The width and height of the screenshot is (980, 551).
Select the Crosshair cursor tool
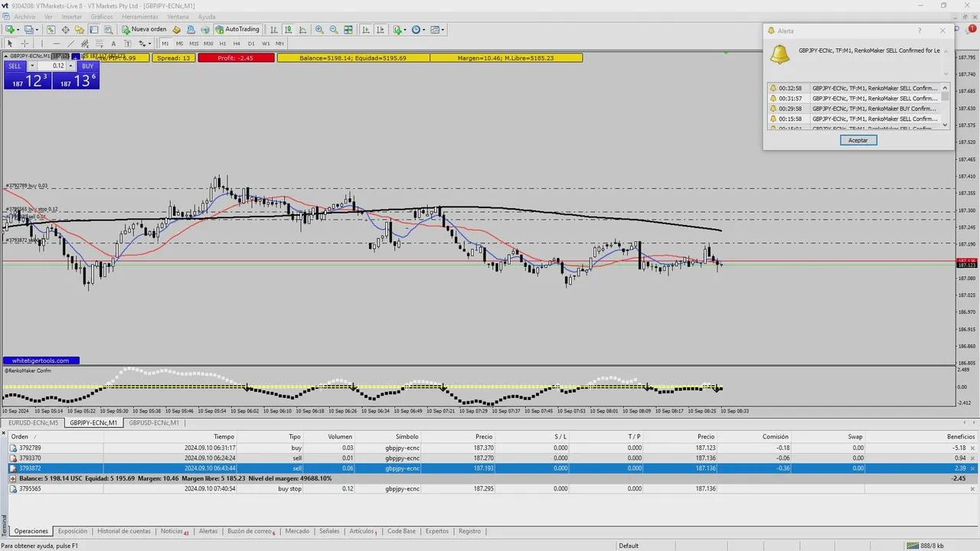pos(24,44)
